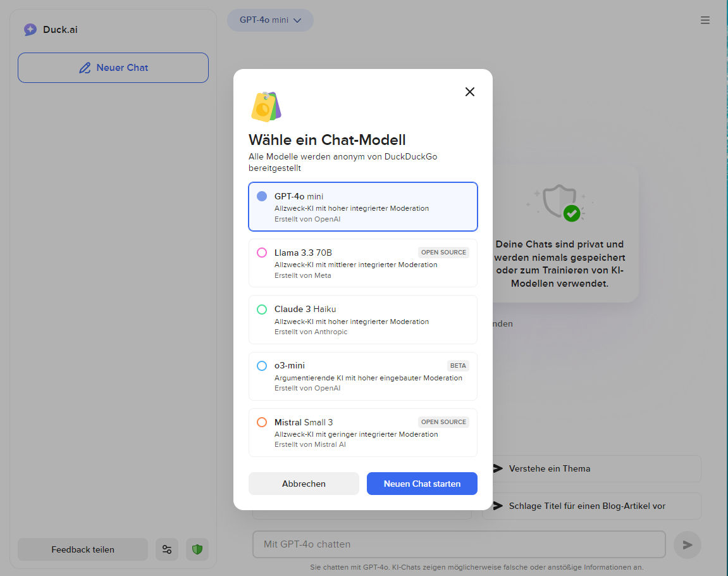Open the hamburger menu icon
This screenshot has height=576, width=728.
tap(705, 20)
